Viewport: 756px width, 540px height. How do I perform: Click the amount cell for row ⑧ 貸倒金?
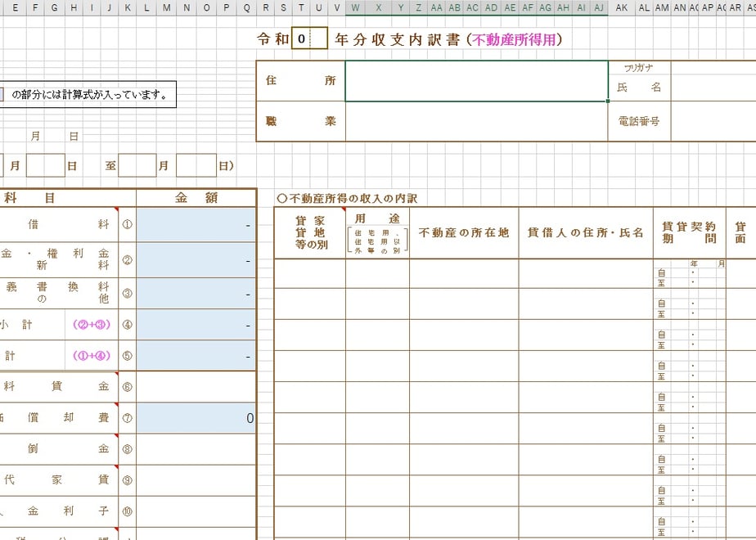pos(196,449)
